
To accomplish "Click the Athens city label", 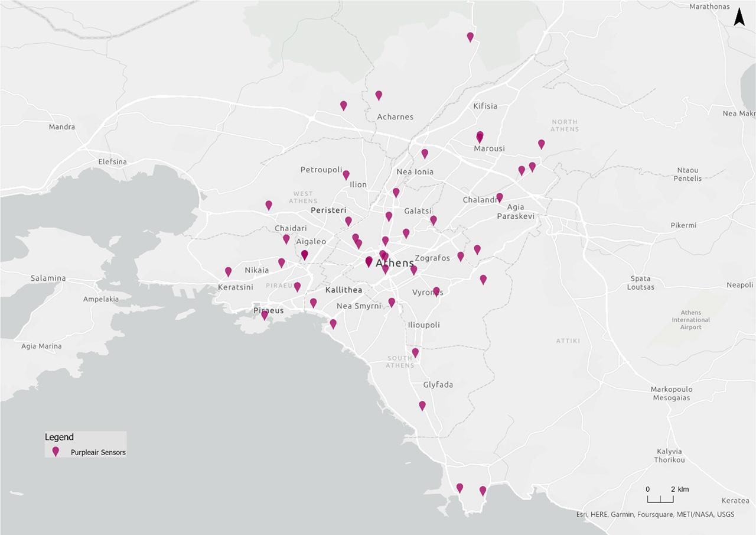I will tap(395, 263).
